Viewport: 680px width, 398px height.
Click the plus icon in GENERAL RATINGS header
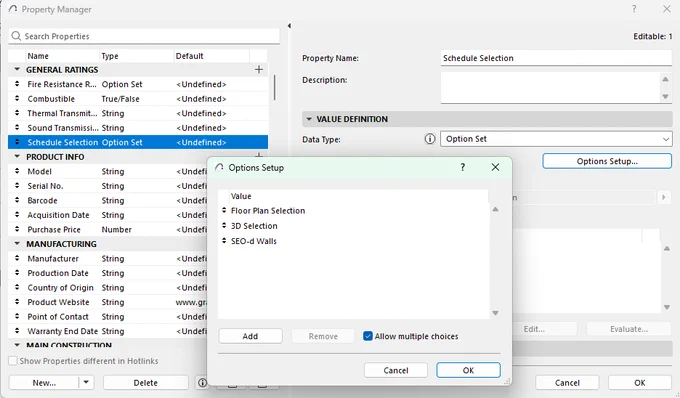(259, 69)
